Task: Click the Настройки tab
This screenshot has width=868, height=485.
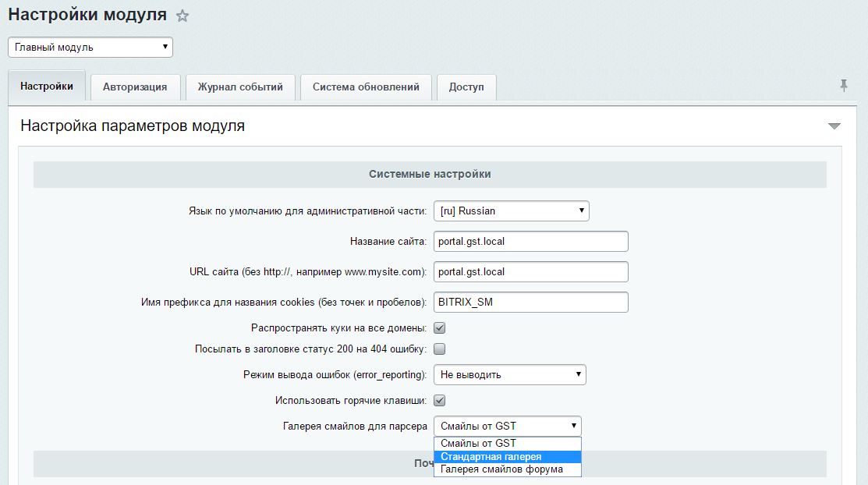Action: click(47, 87)
